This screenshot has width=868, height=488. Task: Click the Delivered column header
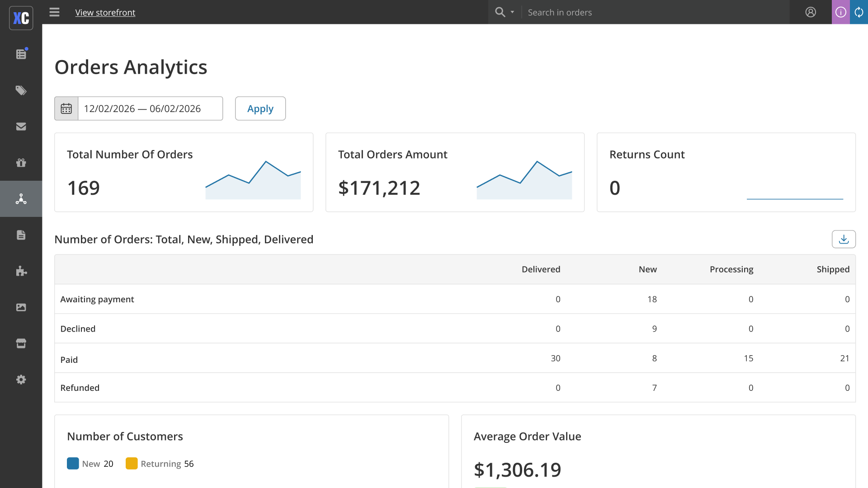[x=541, y=269]
